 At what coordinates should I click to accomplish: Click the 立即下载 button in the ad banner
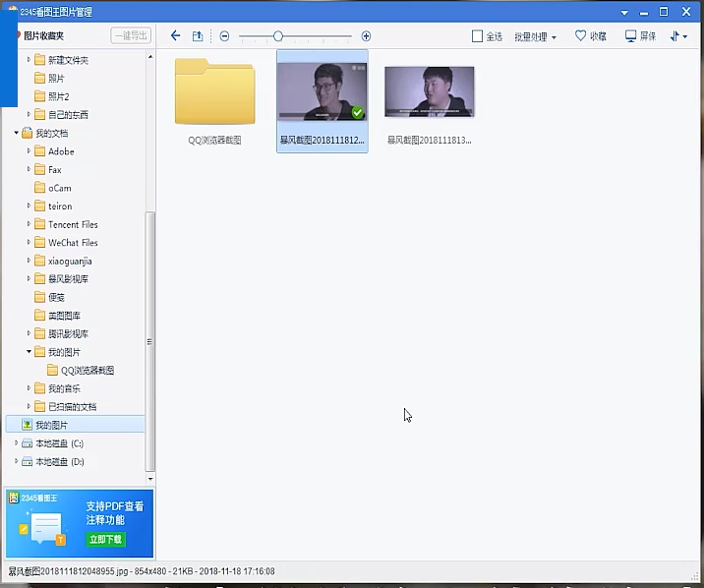tap(105, 539)
